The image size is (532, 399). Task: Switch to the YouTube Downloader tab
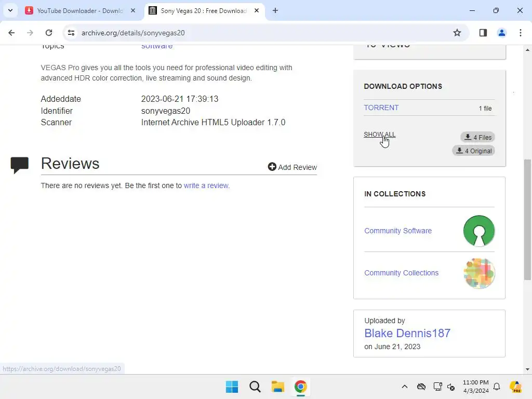click(x=81, y=10)
